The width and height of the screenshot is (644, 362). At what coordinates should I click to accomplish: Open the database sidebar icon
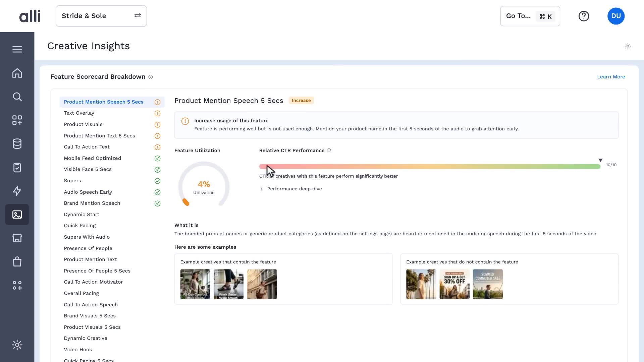[x=17, y=144]
